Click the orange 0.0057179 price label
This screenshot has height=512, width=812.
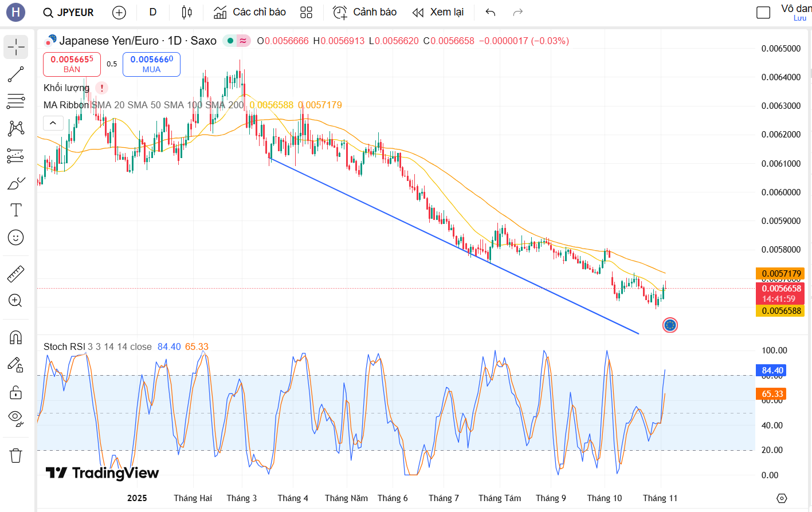click(x=780, y=274)
